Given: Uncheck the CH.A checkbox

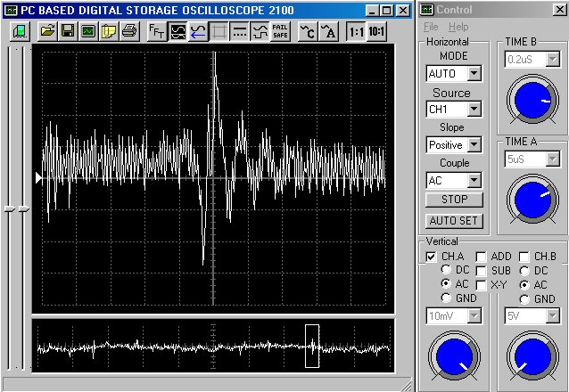Looking at the screenshot, I should pos(432,257).
